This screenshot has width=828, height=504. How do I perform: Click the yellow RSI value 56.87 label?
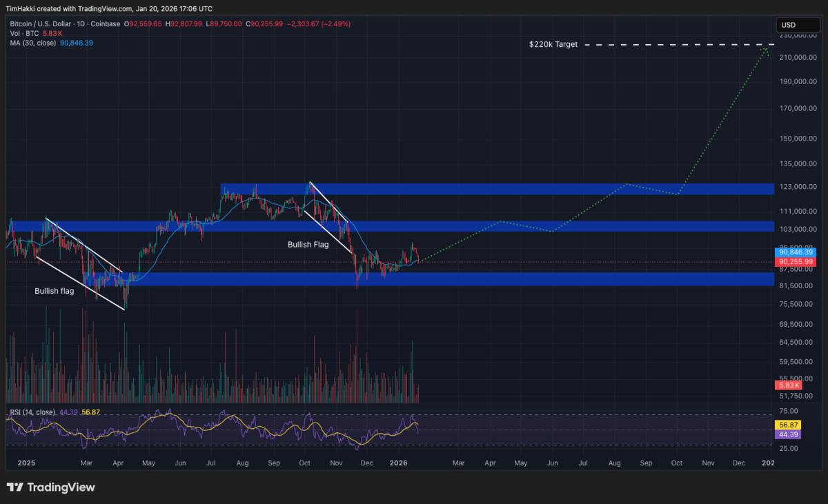[788, 426]
